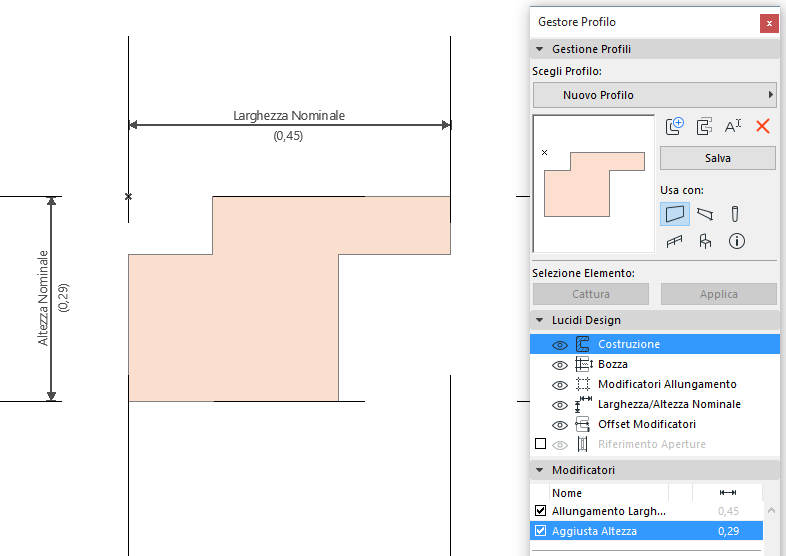Click the Bozza layer icon
Viewport: 786px width, 556px height.
coord(583,364)
